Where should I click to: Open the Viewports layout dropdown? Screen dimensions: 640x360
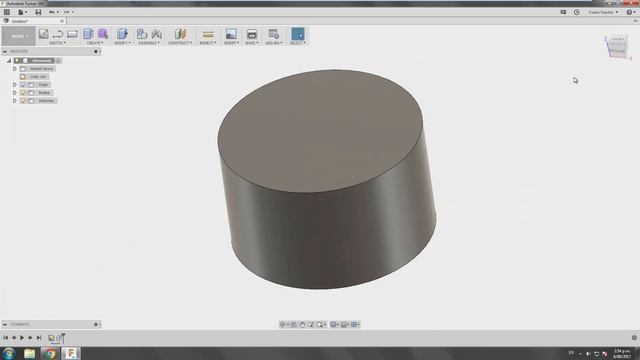pos(356,324)
